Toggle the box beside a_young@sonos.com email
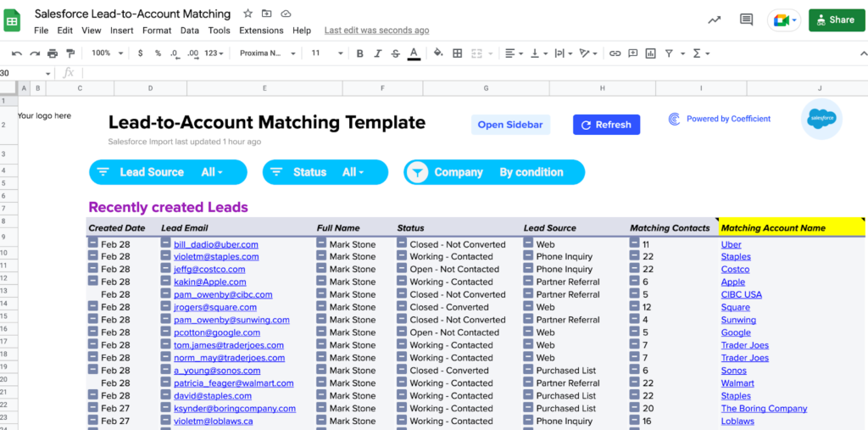868x430 pixels. [165, 369]
